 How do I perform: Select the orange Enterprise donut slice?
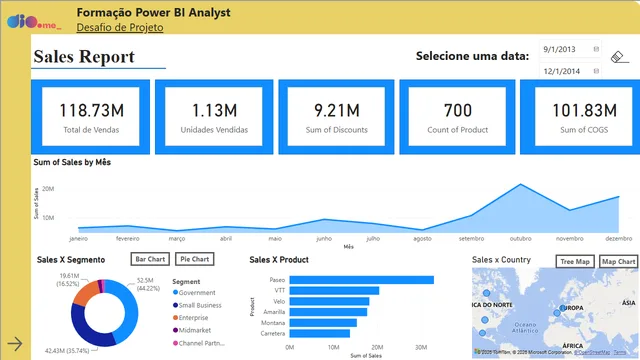click(84, 293)
